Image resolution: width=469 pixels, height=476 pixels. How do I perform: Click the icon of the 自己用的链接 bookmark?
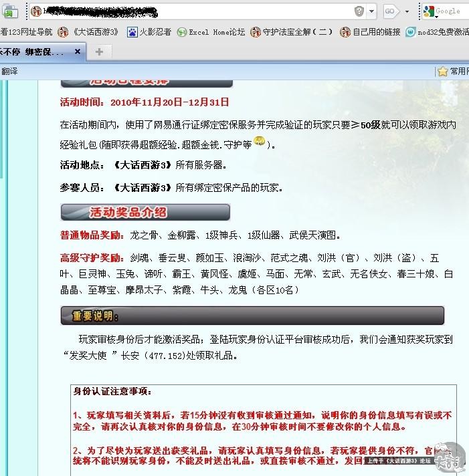point(345,32)
